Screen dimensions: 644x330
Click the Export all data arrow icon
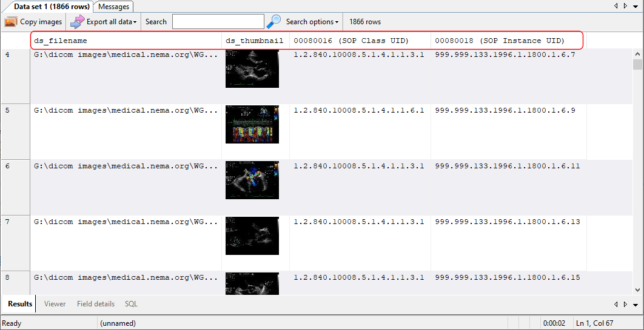(x=77, y=22)
